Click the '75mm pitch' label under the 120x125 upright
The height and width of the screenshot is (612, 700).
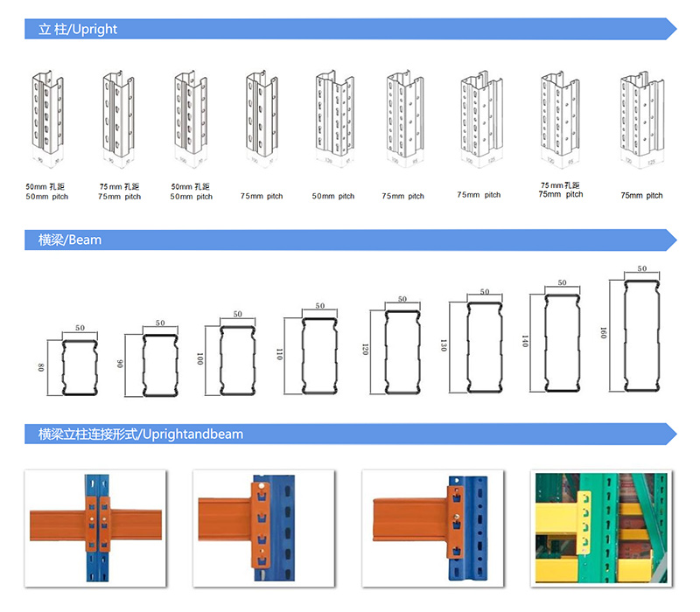(641, 195)
